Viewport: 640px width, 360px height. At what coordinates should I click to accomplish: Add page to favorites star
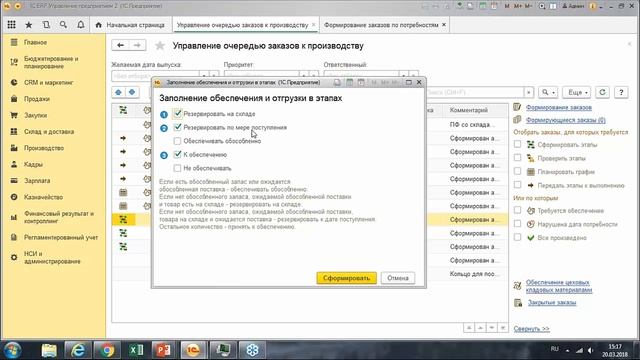pyautogui.click(x=160, y=46)
